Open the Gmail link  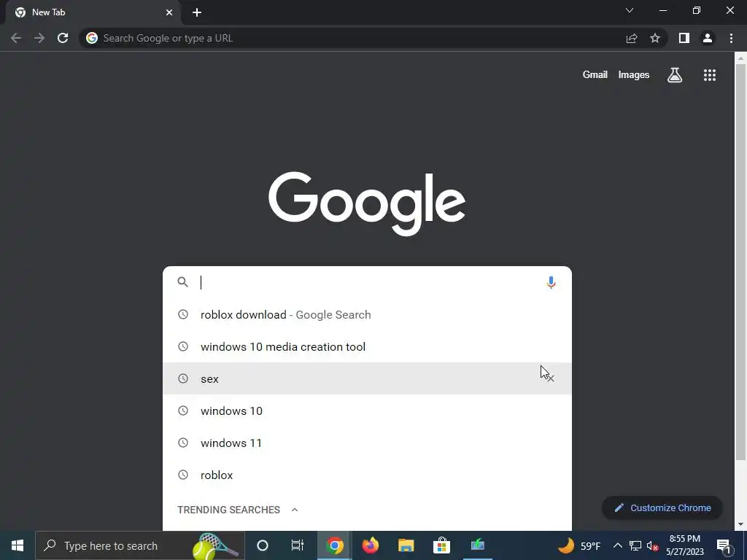coord(595,75)
